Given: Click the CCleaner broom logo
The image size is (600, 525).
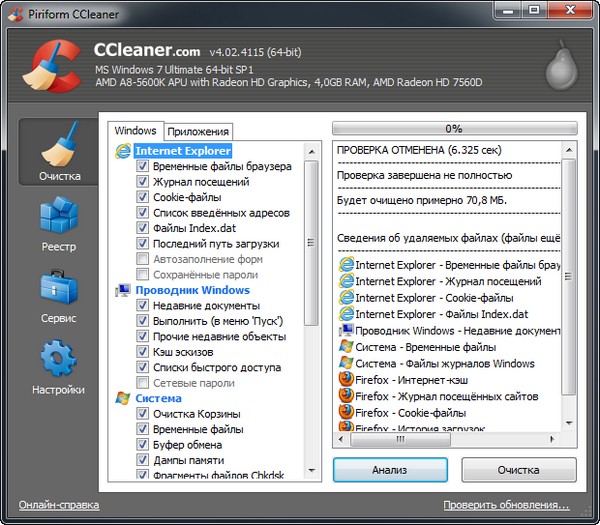Looking at the screenshot, I should (x=52, y=66).
